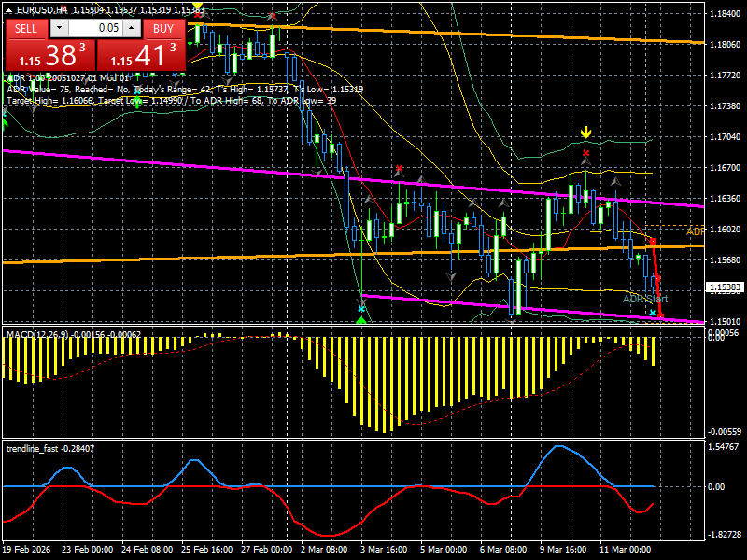Select the red X marker near 3 Mar 16:00

pos(400,168)
